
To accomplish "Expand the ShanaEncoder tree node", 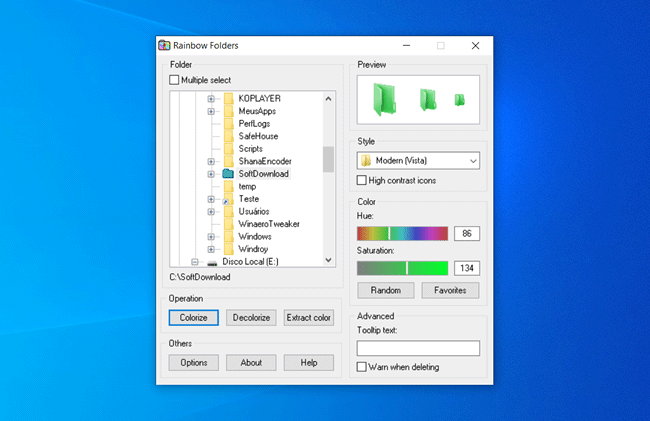I will (211, 161).
